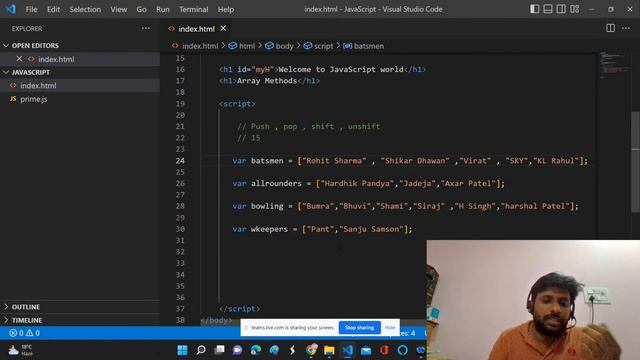The height and width of the screenshot is (360, 640).
Task: Toggle the bottom panel layout icon
Action: click(x=548, y=9)
